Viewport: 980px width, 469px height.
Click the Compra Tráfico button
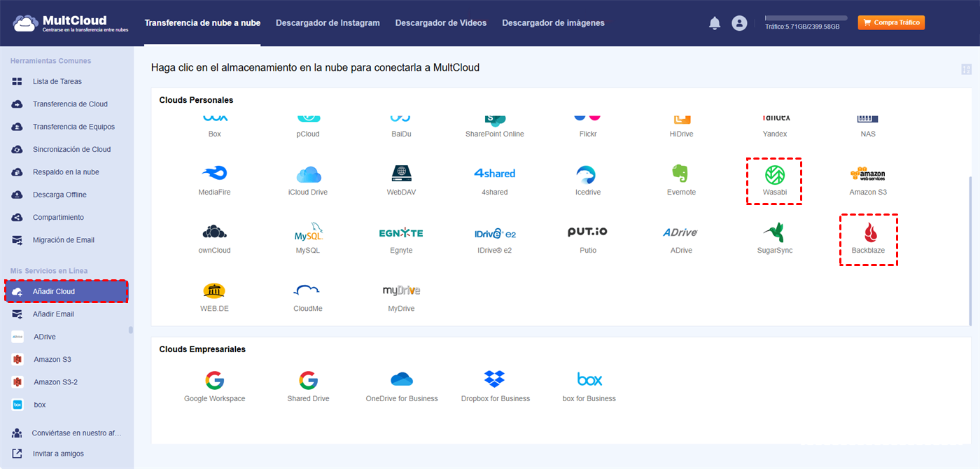point(891,22)
